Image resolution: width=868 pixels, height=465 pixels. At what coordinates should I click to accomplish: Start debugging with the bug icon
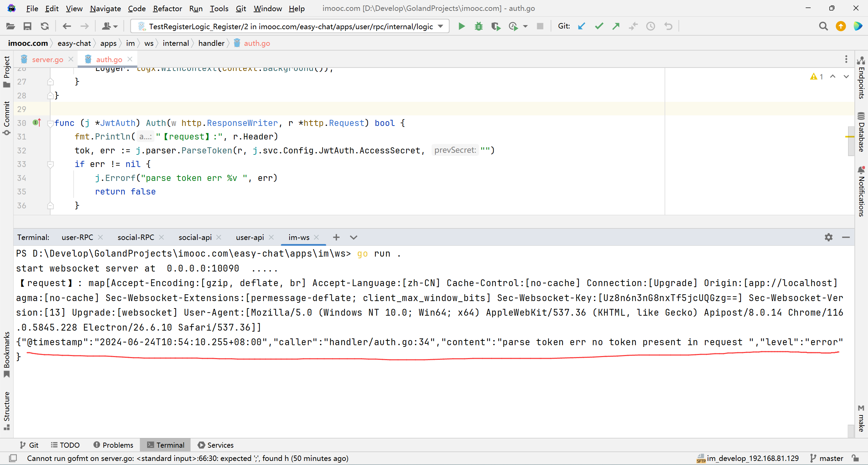(x=478, y=26)
